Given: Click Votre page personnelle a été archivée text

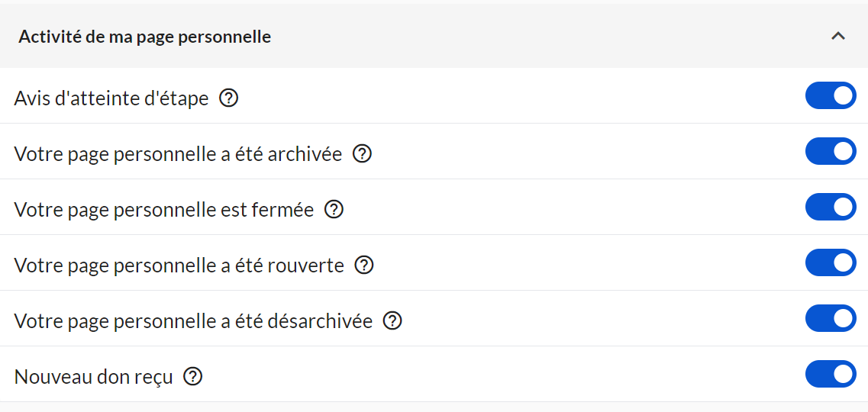Looking at the screenshot, I should (x=178, y=154).
